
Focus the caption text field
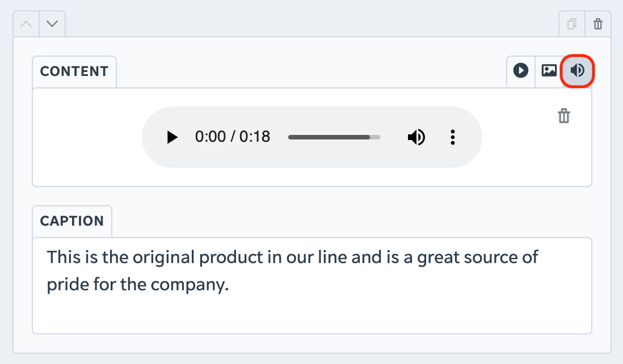(x=312, y=286)
